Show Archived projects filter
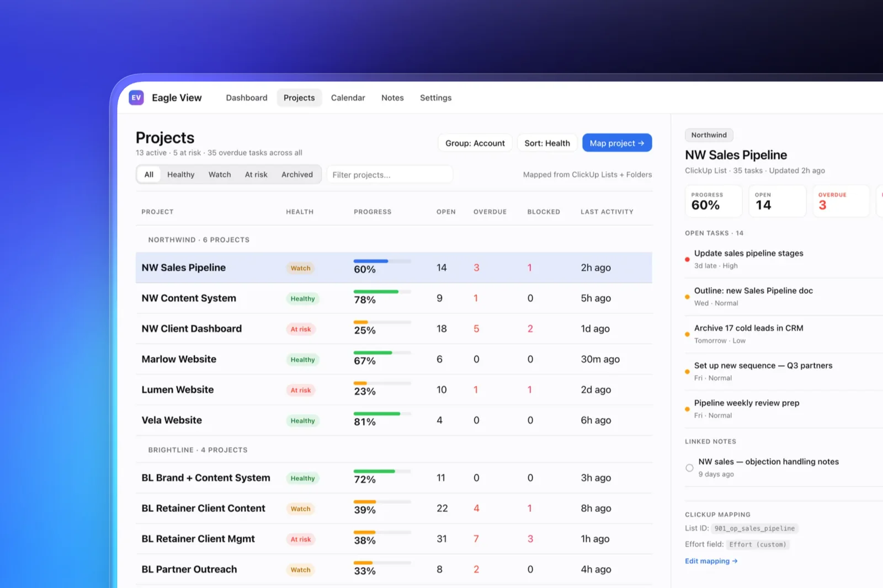883x588 pixels. [x=297, y=174]
